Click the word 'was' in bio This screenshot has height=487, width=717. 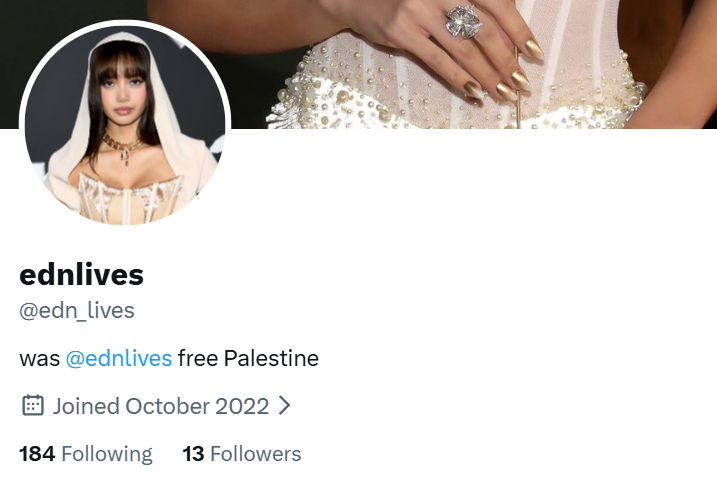(x=39, y=359)
